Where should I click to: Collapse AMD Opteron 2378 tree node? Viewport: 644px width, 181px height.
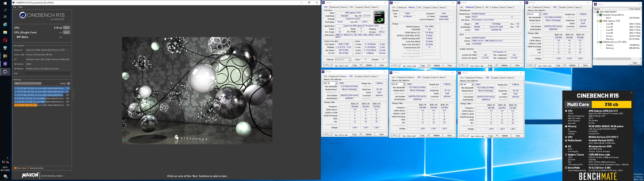pos(598,21)
